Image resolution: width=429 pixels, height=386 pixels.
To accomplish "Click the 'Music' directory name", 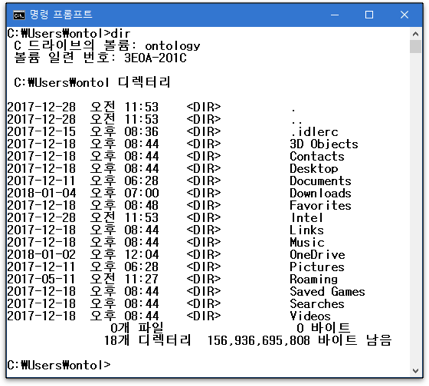I will coord(307,243).
